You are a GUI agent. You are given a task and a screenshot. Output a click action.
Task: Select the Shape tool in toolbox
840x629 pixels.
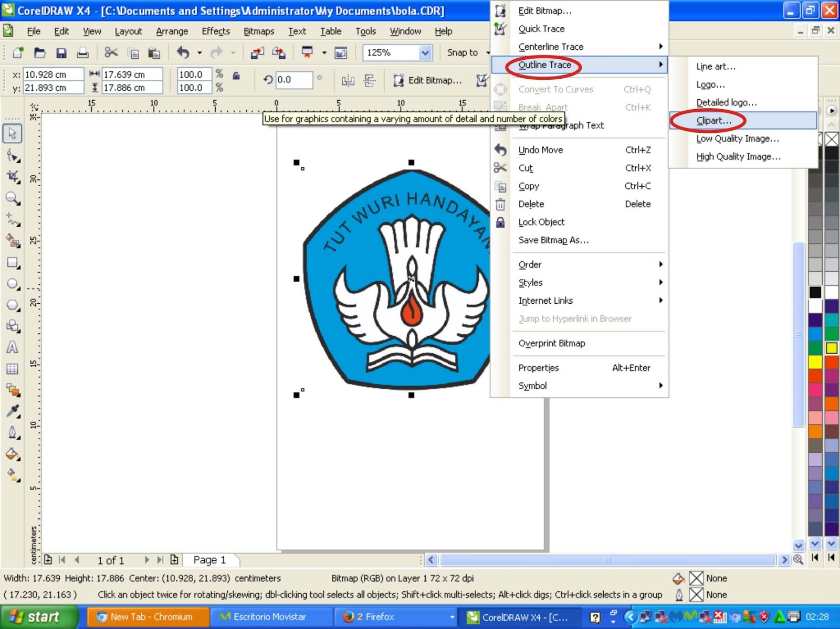(x=12, y=156)
